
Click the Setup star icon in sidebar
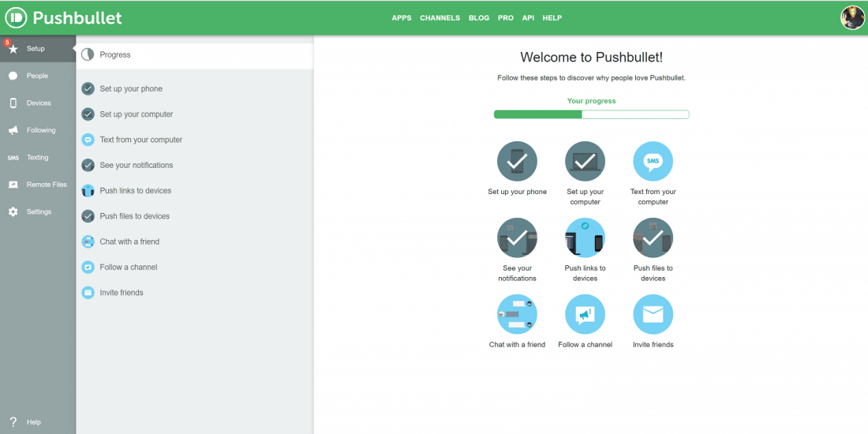[13, 49]
